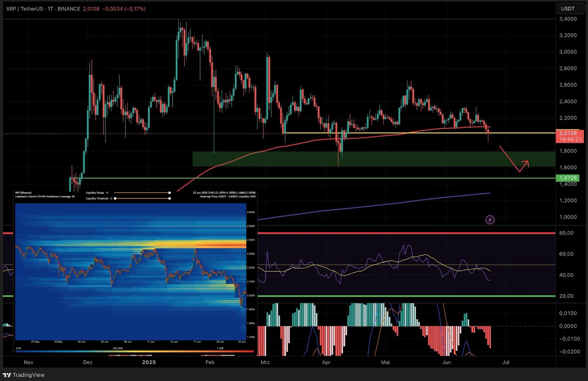The height and width of the screenshot is (381, 588).
Task: Click the 2,6000 price axis label
Action: point(568,85)
